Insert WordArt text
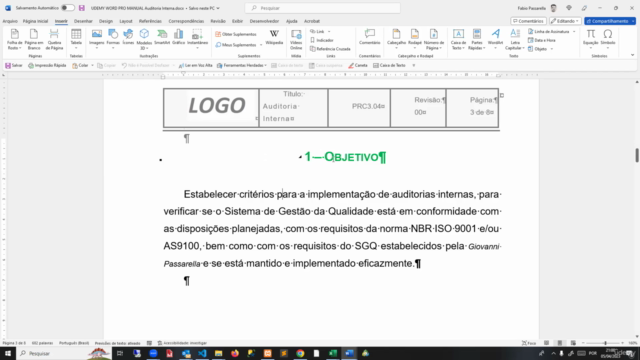Screen dimensions: 640x360 coord(496,40)
